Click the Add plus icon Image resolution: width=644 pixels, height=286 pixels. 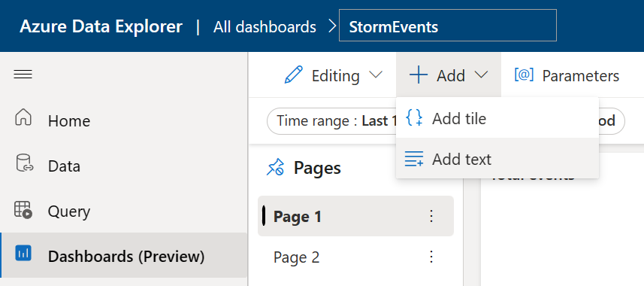tap(419, 75)
